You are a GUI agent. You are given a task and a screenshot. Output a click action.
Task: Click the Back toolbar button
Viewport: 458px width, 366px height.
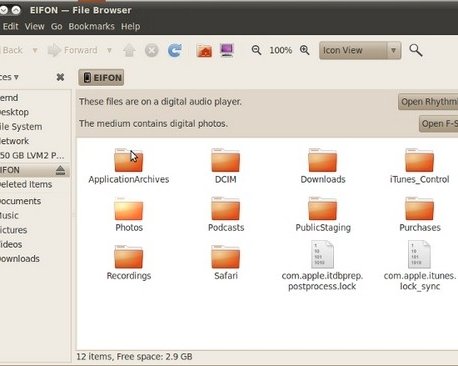click(x=12, y=50)
